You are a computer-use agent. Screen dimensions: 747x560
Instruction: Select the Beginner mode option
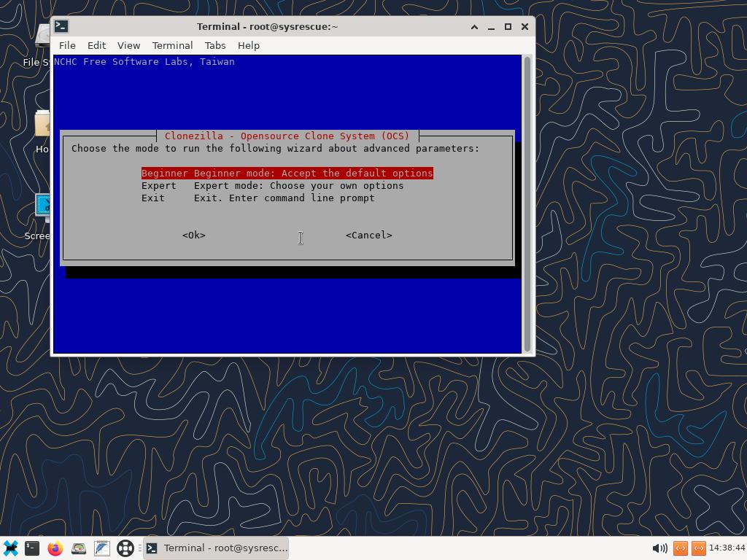[287, 173]
